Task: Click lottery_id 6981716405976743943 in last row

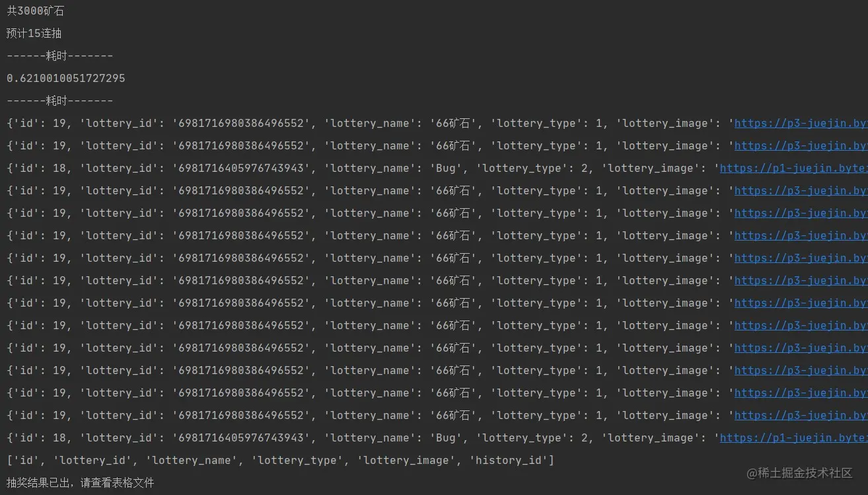Action: [242, 438]
